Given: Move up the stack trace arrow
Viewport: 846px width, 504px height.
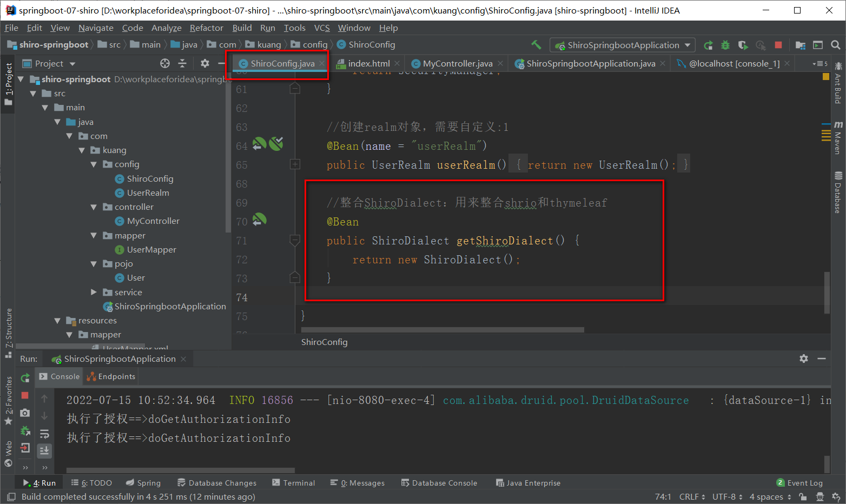Looking at the screenshot, I should [44, 399].
